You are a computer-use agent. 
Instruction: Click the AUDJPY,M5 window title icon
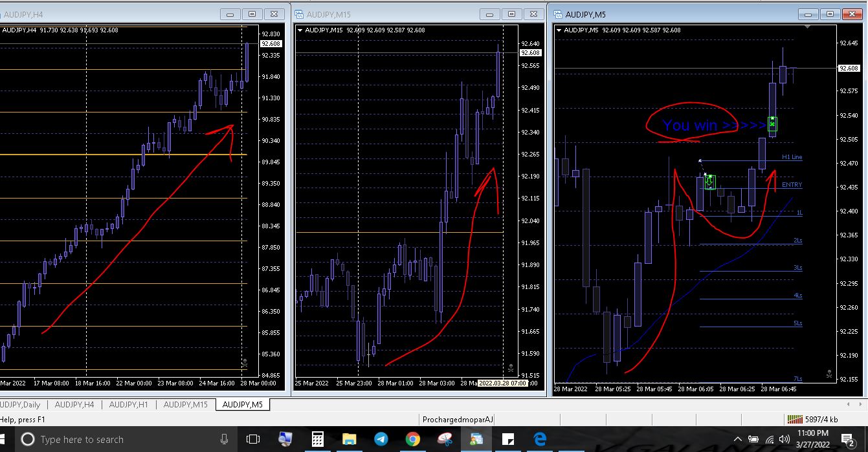coord(558,14)
